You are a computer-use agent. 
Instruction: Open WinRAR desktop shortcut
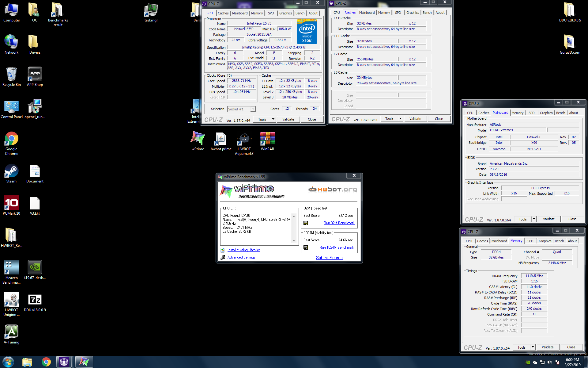(x=267, y=141)
